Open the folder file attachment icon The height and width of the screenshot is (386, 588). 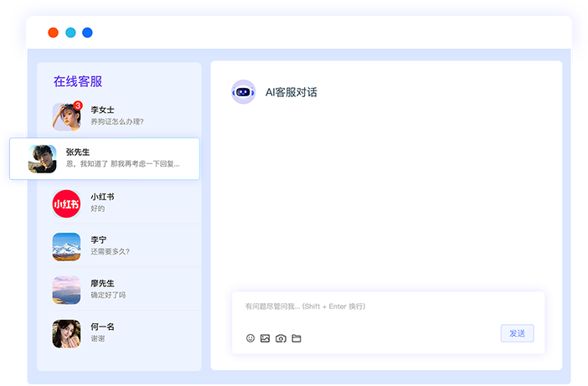tap(297, 338)
